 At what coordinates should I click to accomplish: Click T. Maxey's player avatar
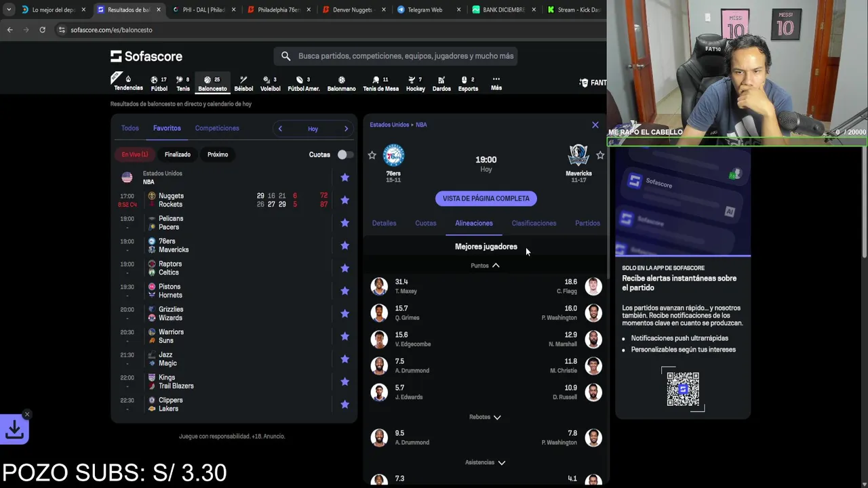click(379, 286)
